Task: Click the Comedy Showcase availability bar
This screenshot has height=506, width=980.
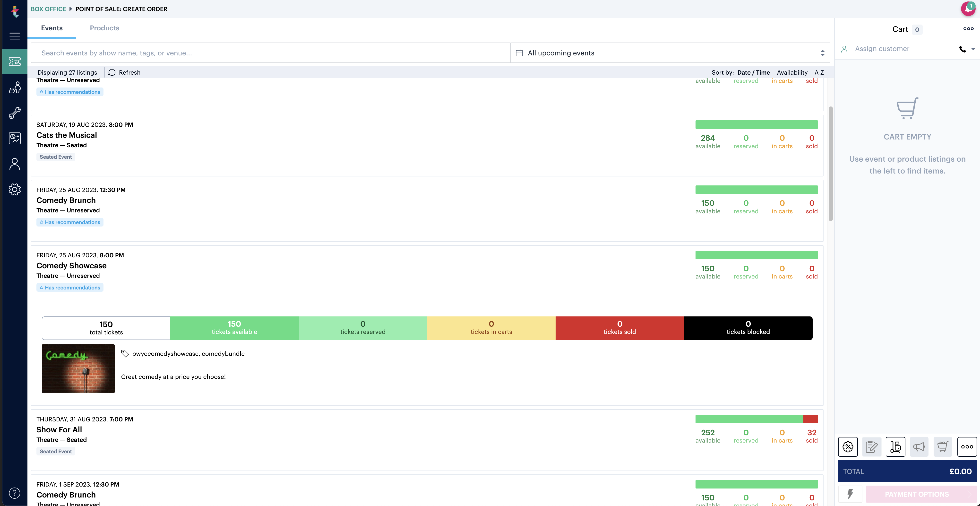Action: tap(756, 255)
